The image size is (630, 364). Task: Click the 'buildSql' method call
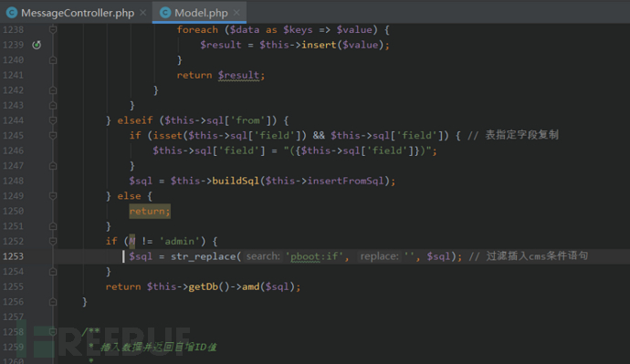pyautogui.click(x=236, y=181)
